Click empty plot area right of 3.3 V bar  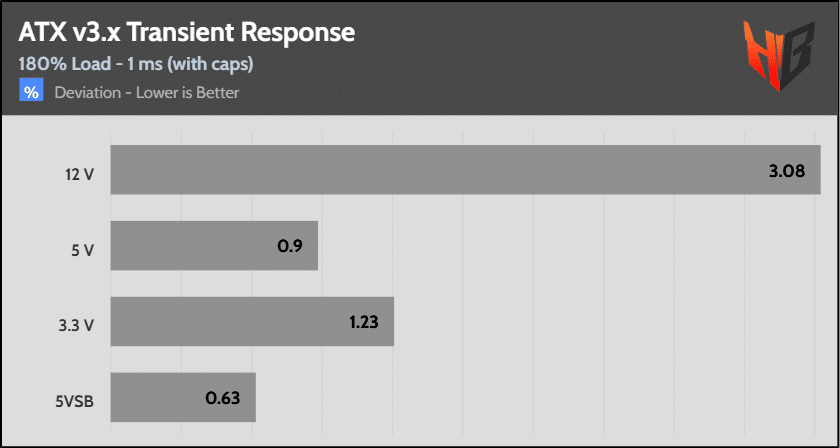click(x=600, y=322)
